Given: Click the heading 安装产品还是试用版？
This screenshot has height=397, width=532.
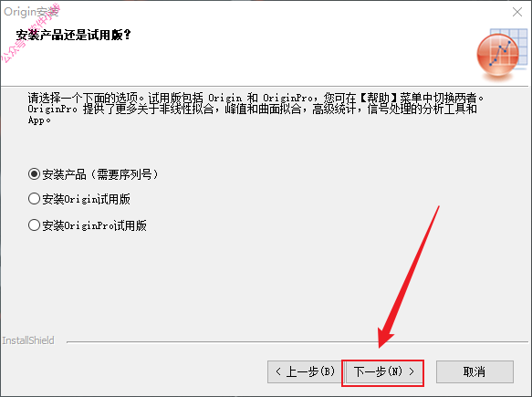Looking at the screenshot, I should [73, 35].
